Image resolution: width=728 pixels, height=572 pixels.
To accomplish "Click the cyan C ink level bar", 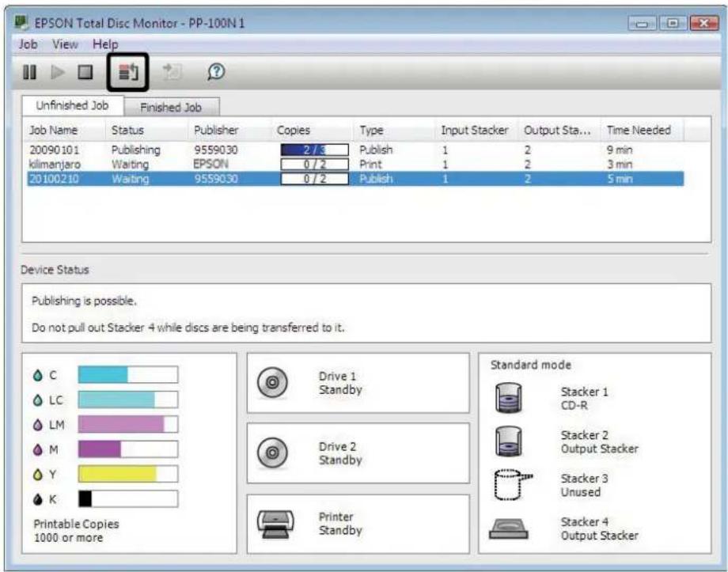I will pyautogui.click(x=127, y=375).
